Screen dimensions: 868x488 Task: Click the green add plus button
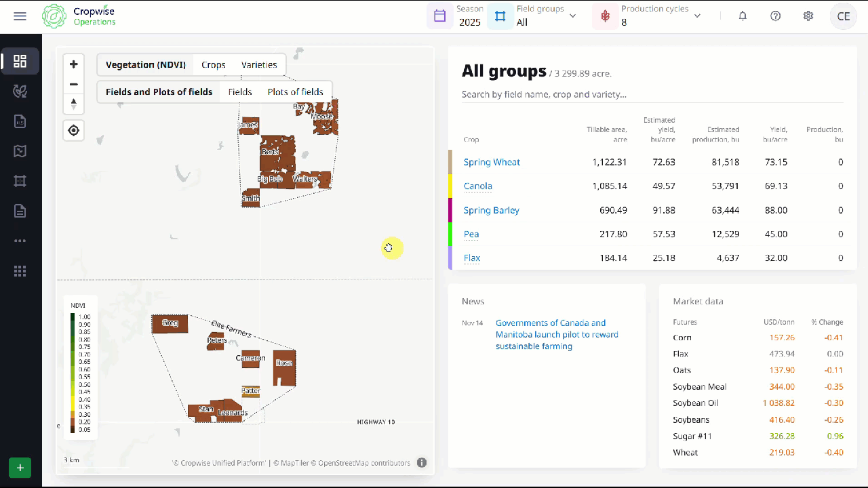pos(20,468)
